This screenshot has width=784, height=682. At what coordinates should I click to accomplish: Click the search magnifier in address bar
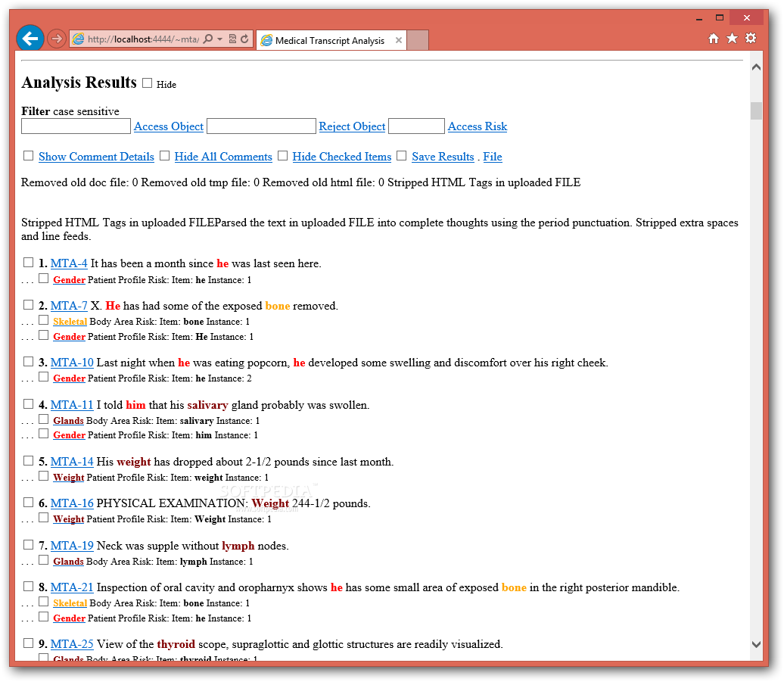208,39
